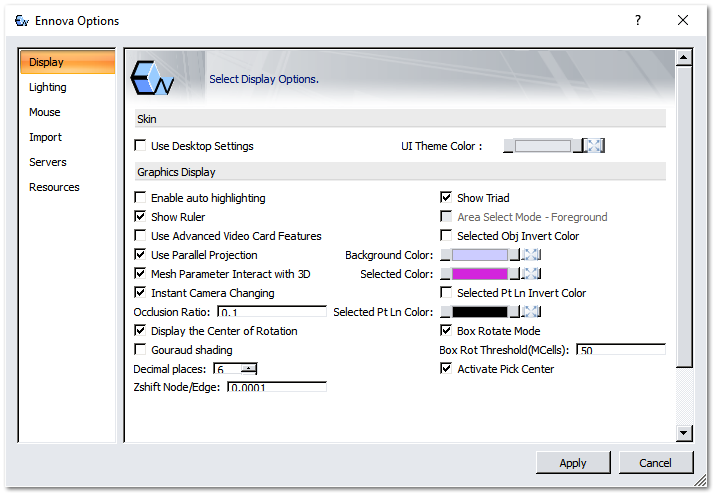Click the Cancel button

click(x=656, y=463)
